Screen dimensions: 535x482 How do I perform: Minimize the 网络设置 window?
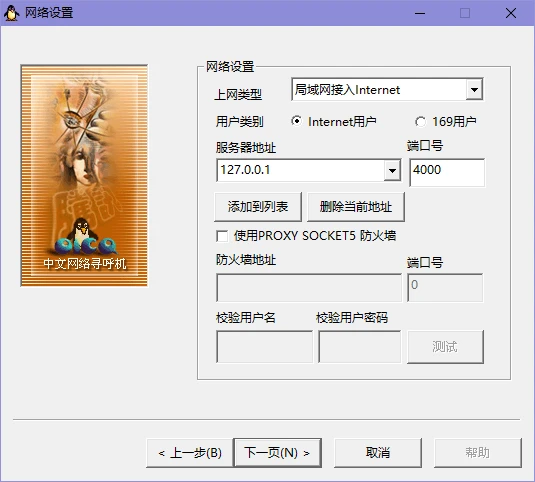(420, 13)
